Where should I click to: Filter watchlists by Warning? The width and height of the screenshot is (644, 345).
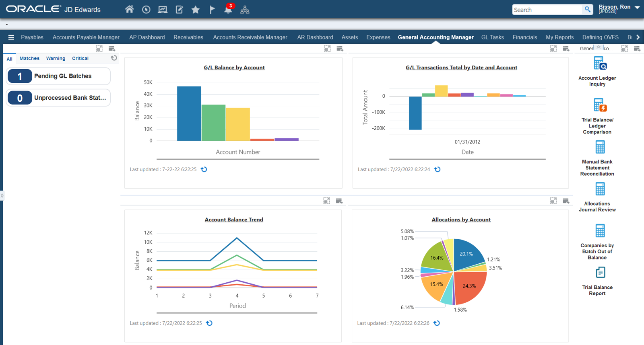tap(56, 58)
